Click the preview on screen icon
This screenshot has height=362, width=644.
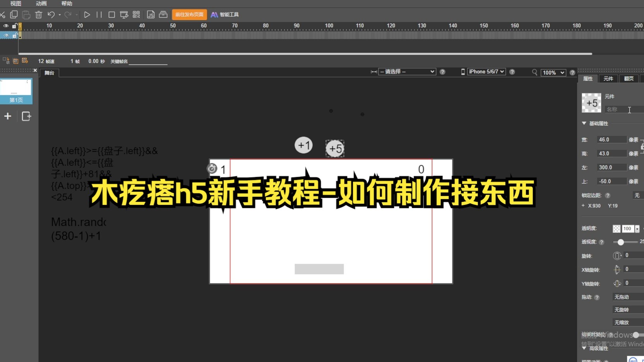click(x=124, y=15)
